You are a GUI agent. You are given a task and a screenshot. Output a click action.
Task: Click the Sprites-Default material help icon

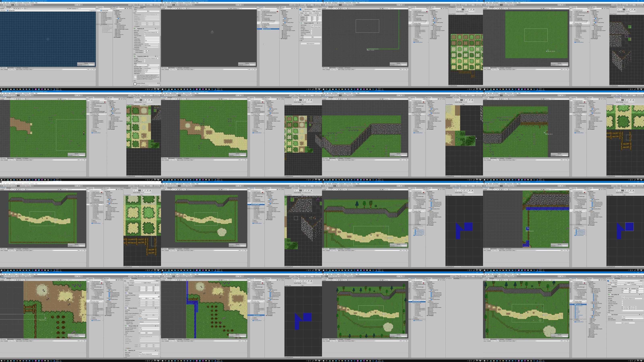coord(158,83)
